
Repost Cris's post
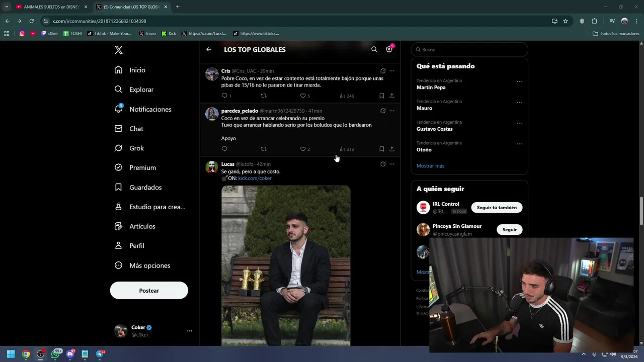(x=264, y=96)
